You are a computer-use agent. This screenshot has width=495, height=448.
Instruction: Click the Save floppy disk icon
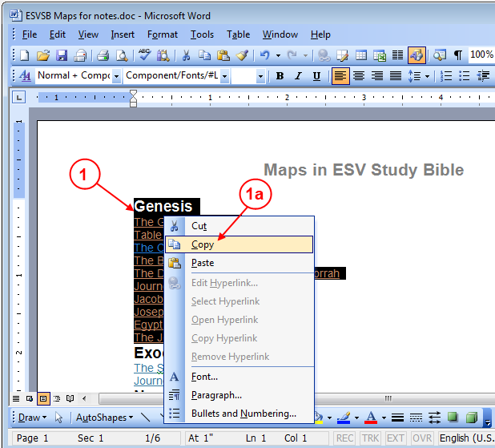[62, 55]
